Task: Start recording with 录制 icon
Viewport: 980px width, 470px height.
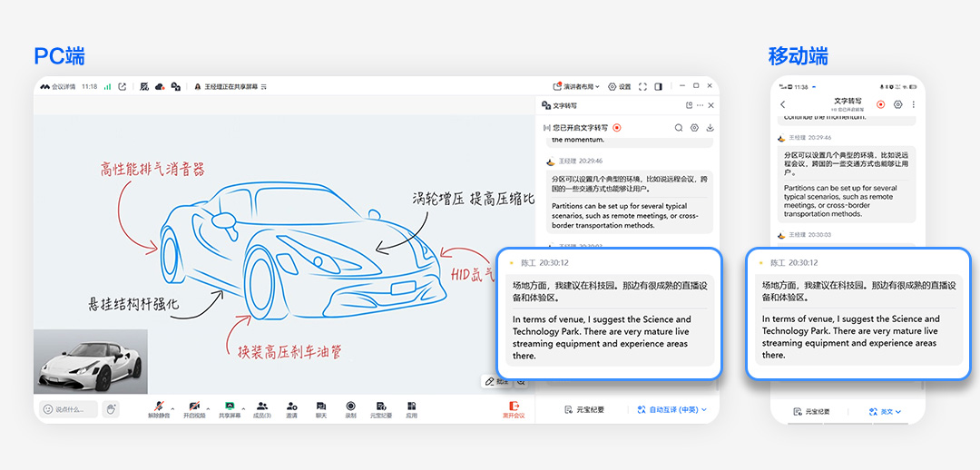Action: pyautogui.click(x=350, y=407)
